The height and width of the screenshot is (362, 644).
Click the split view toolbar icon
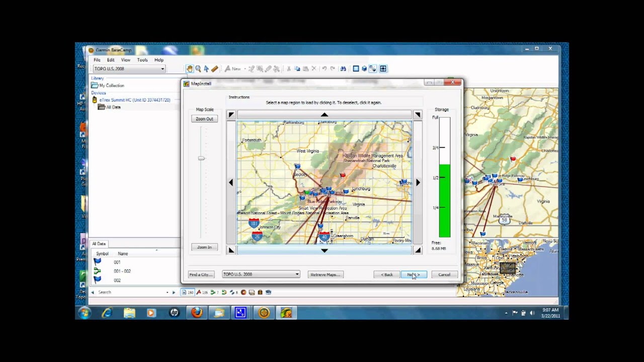(373, 69)
